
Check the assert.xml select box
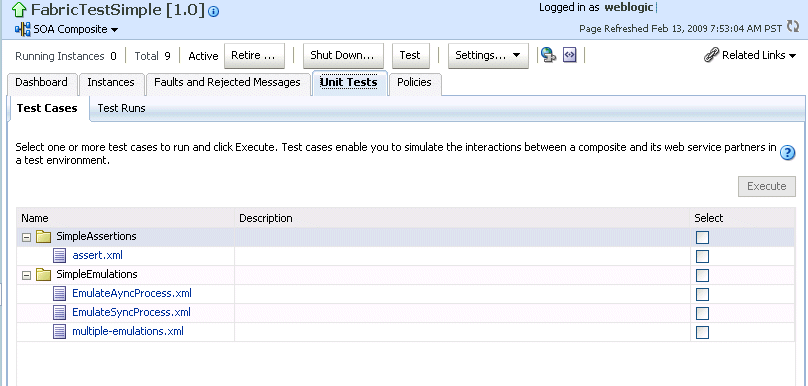click(x=702, y=256)
